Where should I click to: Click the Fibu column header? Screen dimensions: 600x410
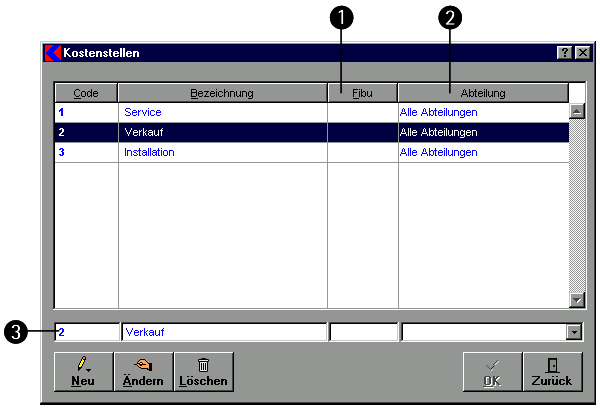click(362, 93)
